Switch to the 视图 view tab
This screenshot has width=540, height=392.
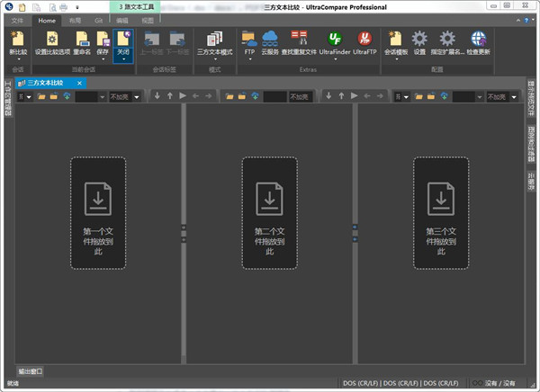pyautogui.click(x=148, y=21)
